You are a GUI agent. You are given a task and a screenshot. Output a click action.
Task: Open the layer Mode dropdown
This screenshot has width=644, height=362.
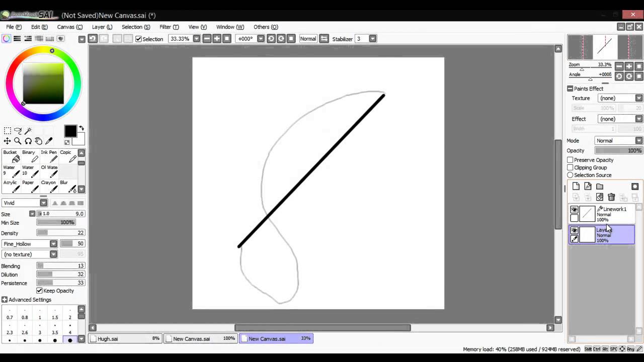click(x=639, y=141)
